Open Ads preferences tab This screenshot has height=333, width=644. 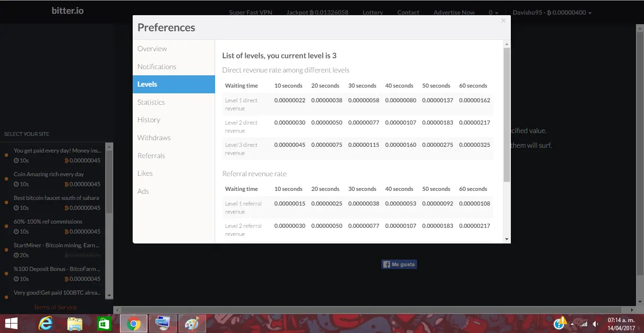[143, 191]
